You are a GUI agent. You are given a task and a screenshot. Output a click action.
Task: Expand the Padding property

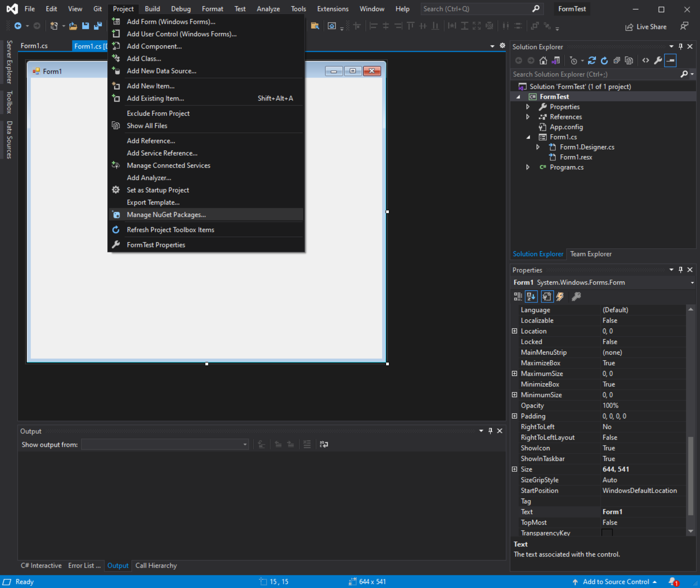pos(515,416)
